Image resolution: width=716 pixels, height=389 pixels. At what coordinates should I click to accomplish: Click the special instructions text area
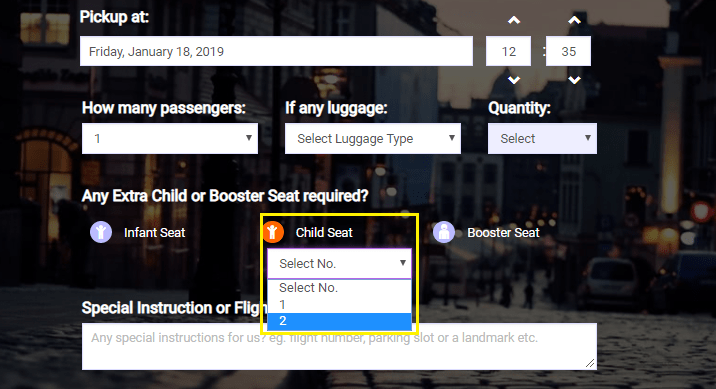pos(339,347)
